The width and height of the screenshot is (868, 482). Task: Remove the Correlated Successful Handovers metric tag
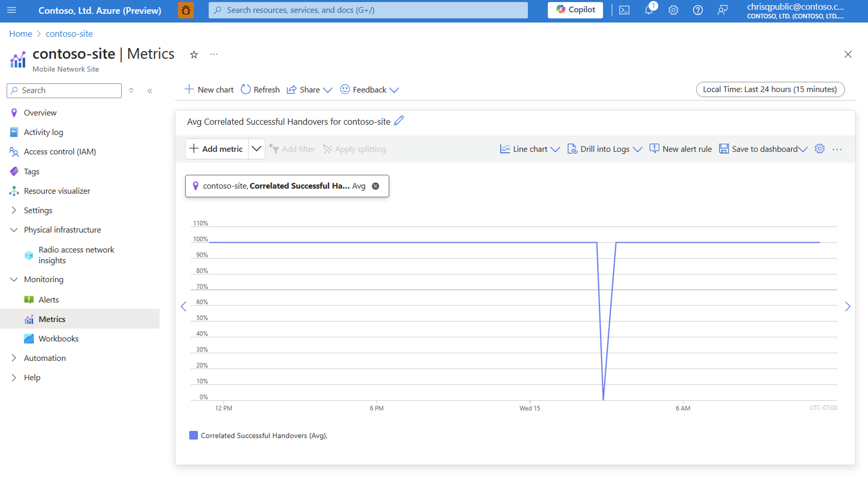point(376,186)
